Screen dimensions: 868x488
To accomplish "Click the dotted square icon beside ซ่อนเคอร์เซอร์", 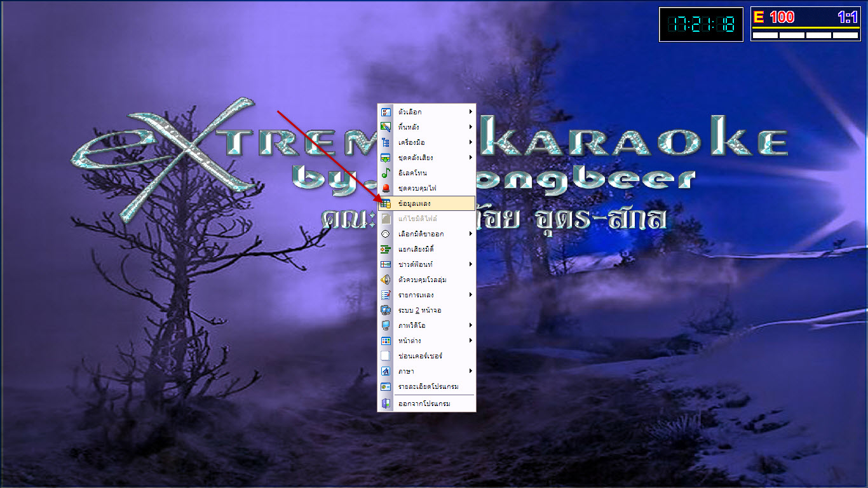I will point(386,356).
